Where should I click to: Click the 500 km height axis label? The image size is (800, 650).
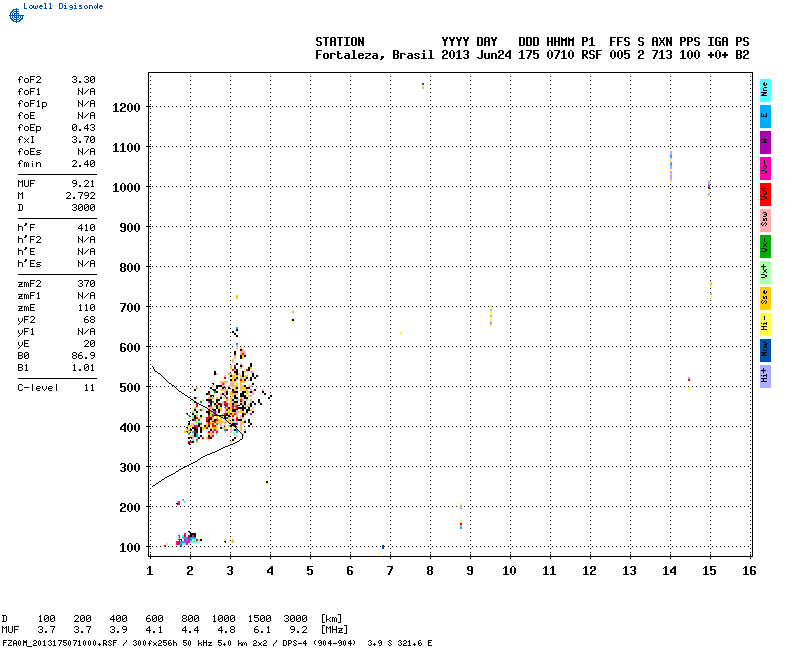pyautogui.click(x=130, y=388)
